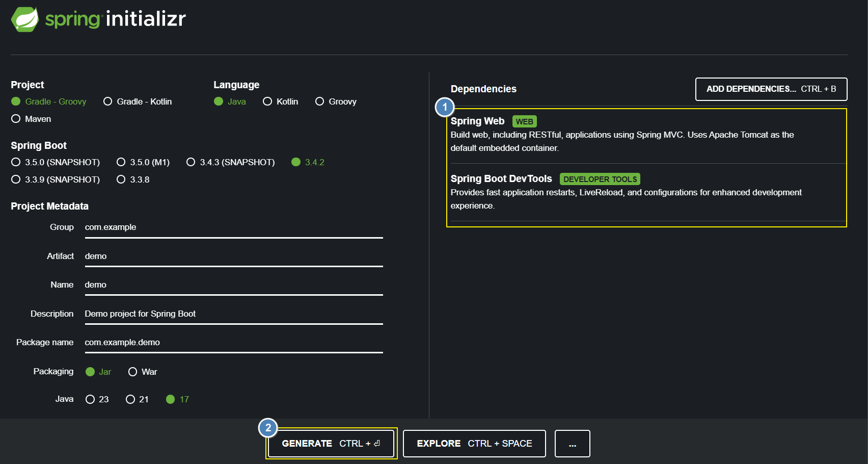Choose Groovy as the language

click(336, 101)
